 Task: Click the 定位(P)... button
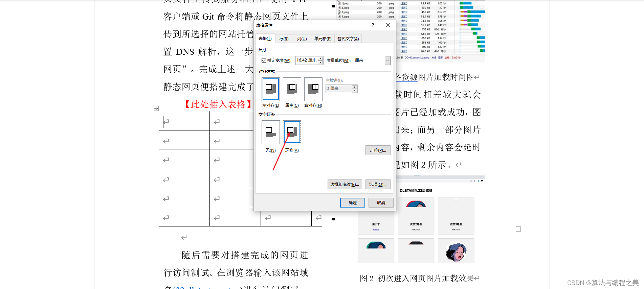378,150
